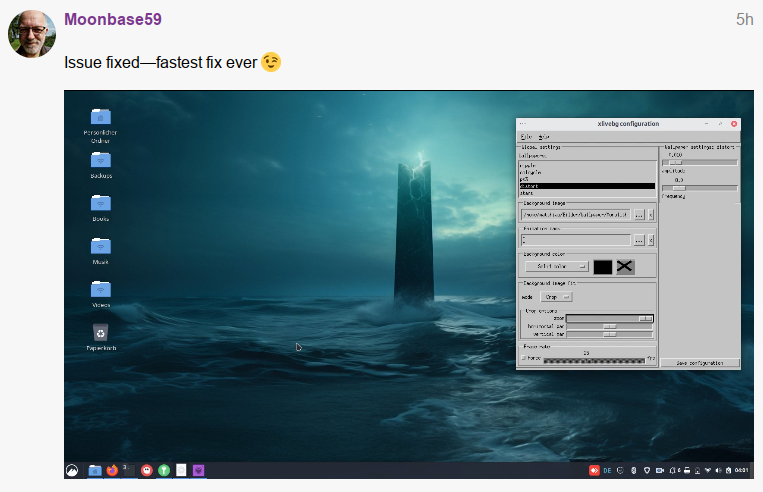
Task: Click the printer icon in the system tray
Action: (x=687, y=471)
